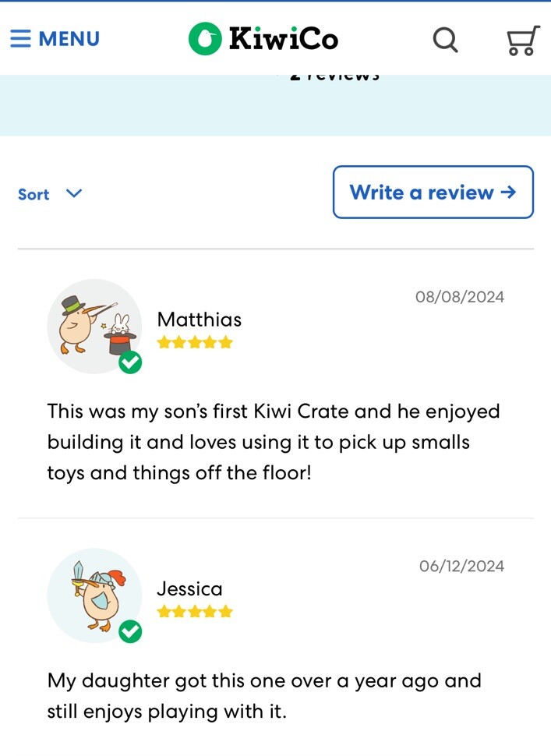Select reviewer name Matthias
551x756 pixels.
click(x=199, y=320)
